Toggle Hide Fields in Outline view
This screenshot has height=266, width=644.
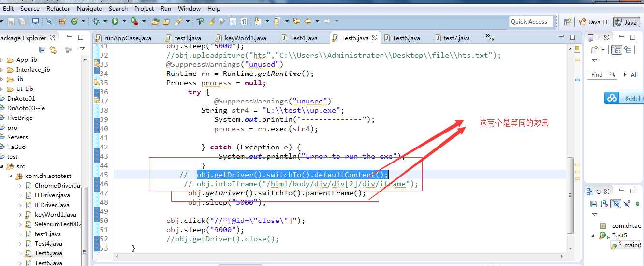click(x=616, y=204)
